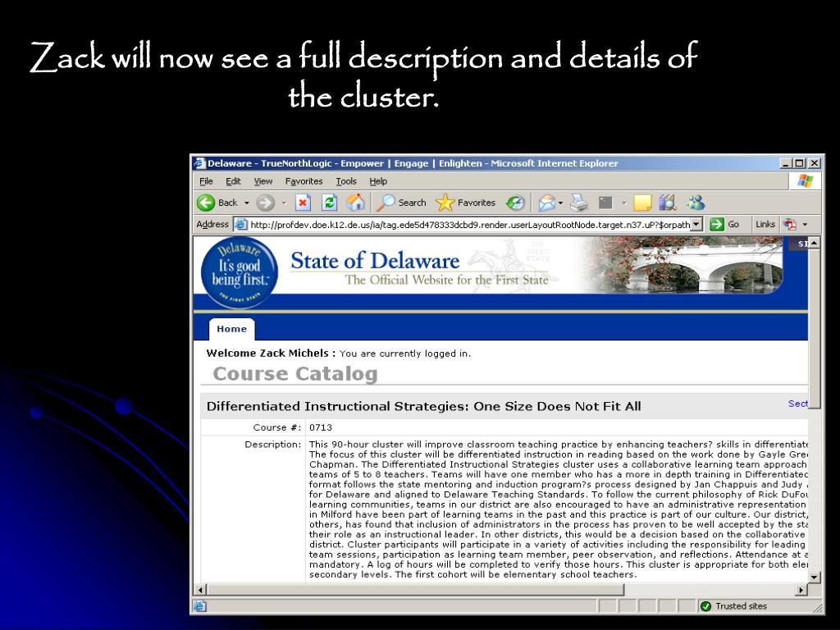840x630 pixels.
Task: Open the Mail envelope icon
Action: click(547, 203)
